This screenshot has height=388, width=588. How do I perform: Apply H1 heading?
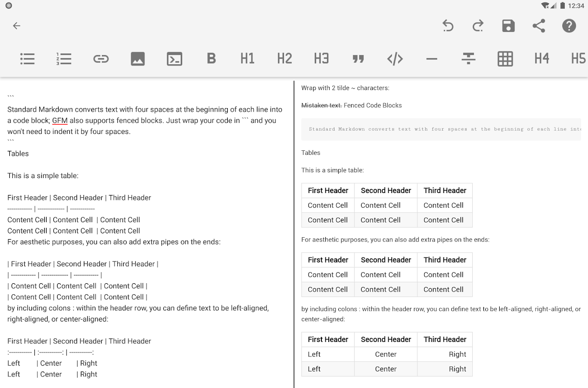[247, 59]
